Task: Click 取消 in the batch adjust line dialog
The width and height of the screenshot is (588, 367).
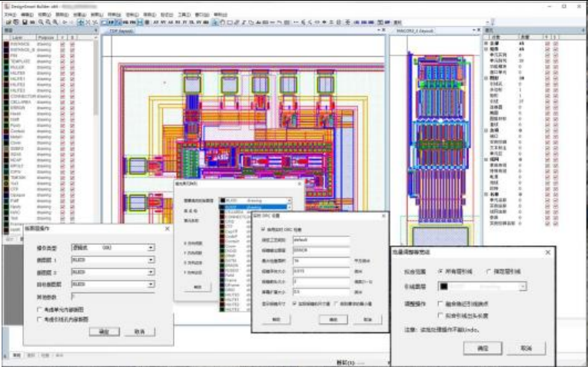Action: (526, 349)
